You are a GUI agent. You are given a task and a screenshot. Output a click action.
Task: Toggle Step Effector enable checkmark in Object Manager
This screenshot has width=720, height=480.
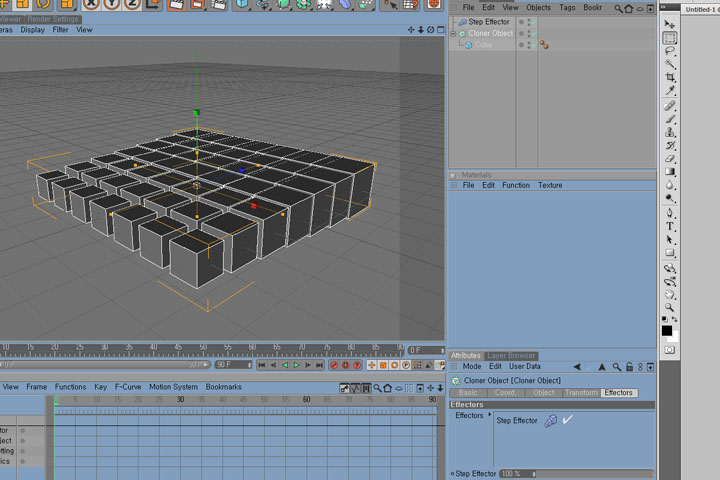click(x=534, y=22)
